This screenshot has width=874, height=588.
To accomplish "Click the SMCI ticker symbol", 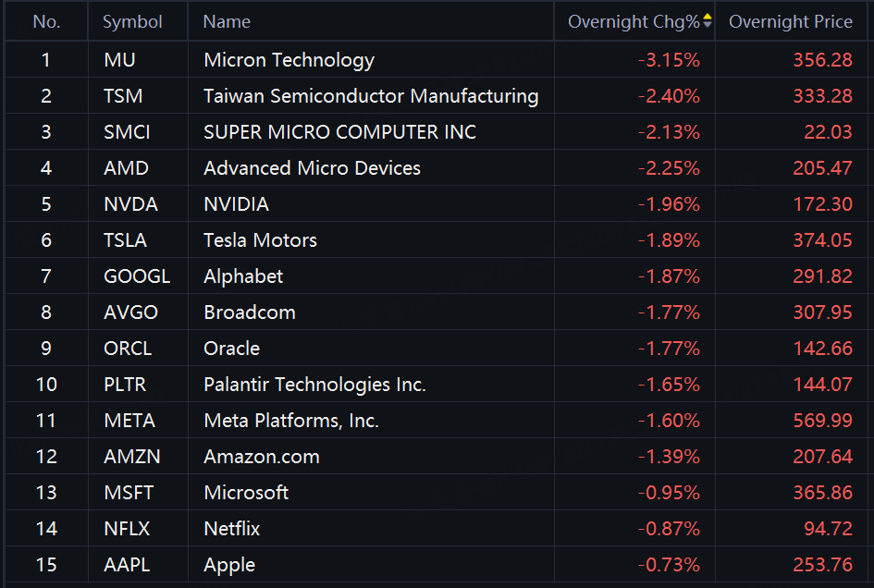I will point(127,132).
